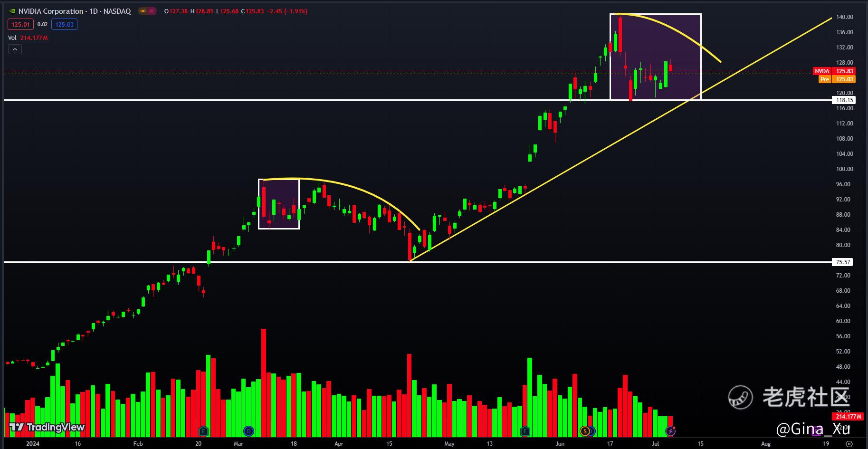
Task: Click the red 214.177M volume axis label
Action: point(848,417)
